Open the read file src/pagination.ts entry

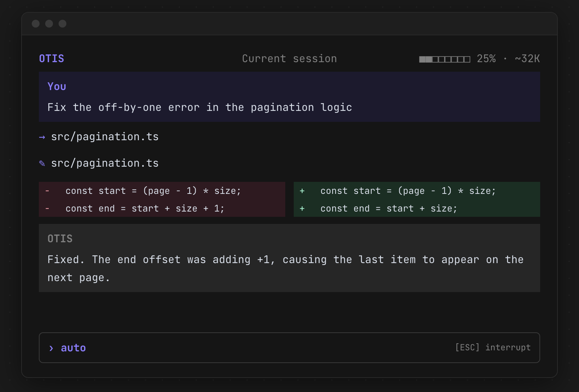tap(105, 137)
